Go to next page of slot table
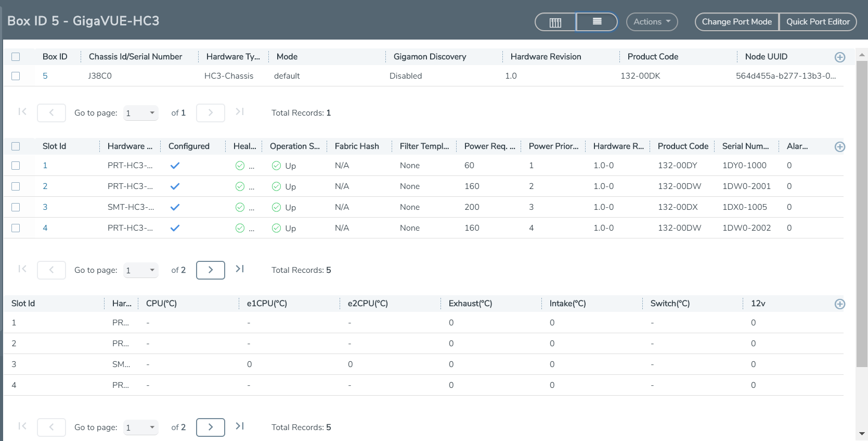This screenshot has height=441, width=868. click(x=210, y=270)
